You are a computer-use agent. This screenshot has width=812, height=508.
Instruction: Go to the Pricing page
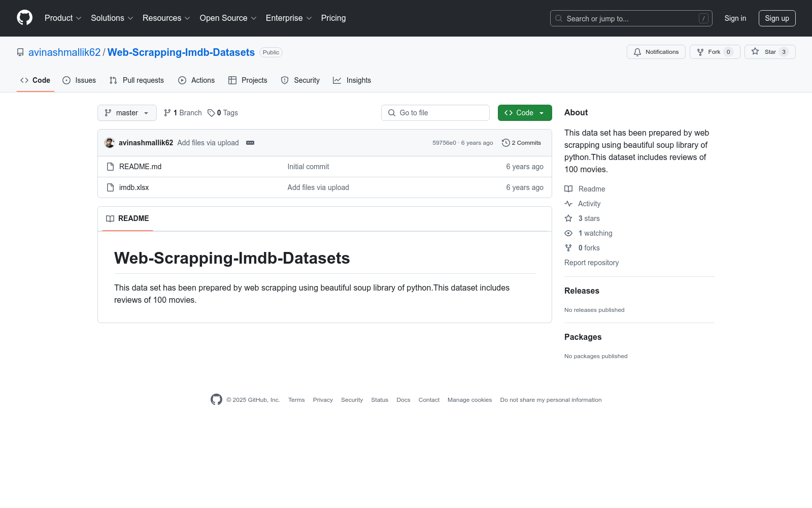point(333,18)
